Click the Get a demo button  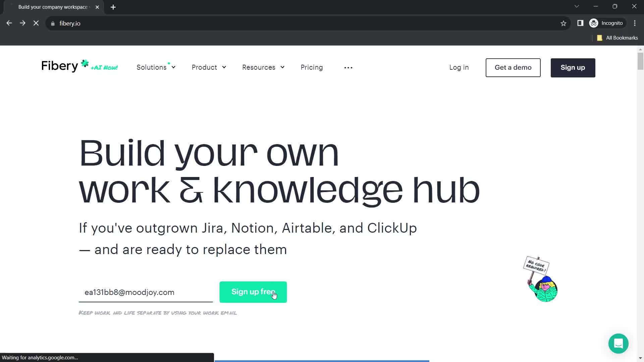513,67
